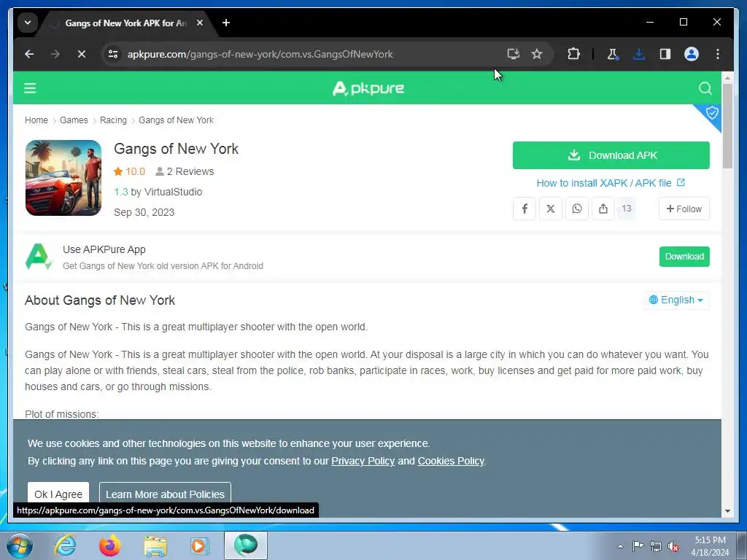
Task: Open a new tab with plus button
Action: [226, 23]
